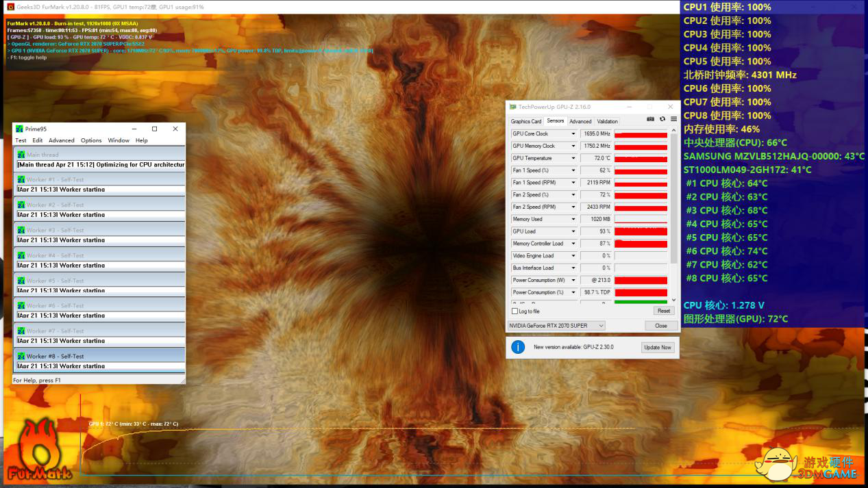
Task: Open the GPU Core Clock sensor dropdown
Action: pos(573,134)
